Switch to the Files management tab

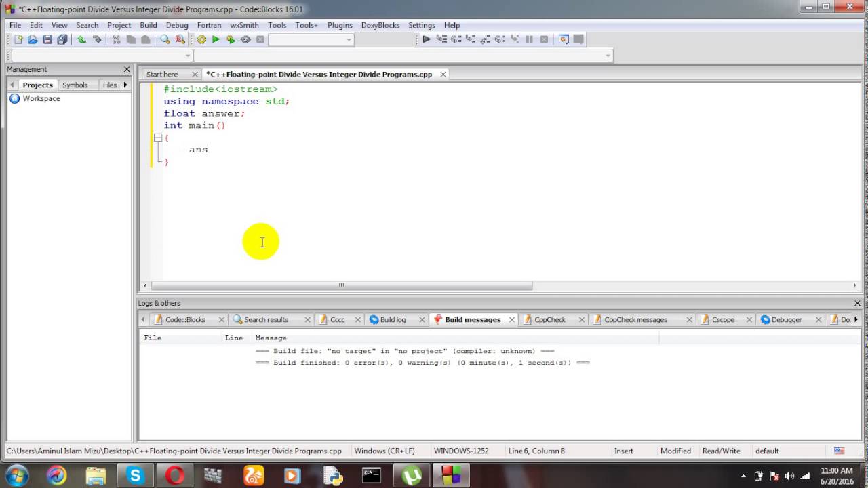coord(109,85)
